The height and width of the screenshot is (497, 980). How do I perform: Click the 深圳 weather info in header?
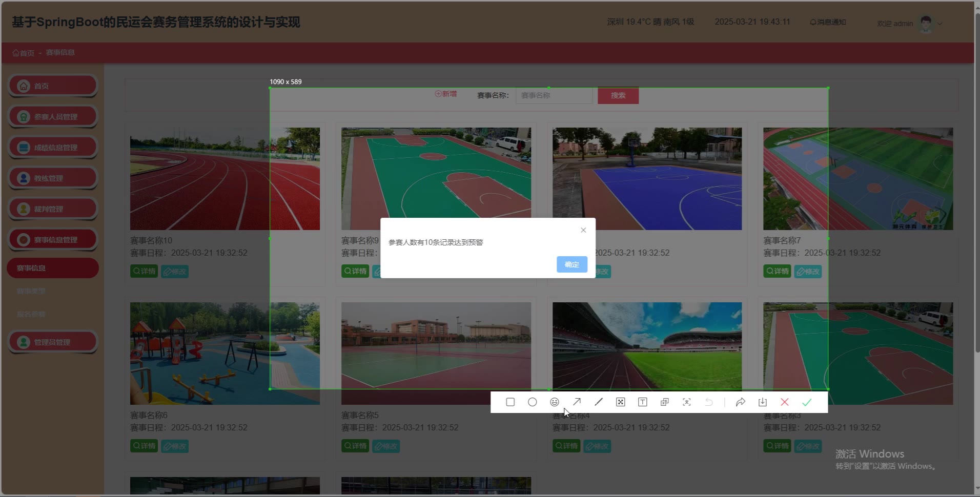[650, 22]
